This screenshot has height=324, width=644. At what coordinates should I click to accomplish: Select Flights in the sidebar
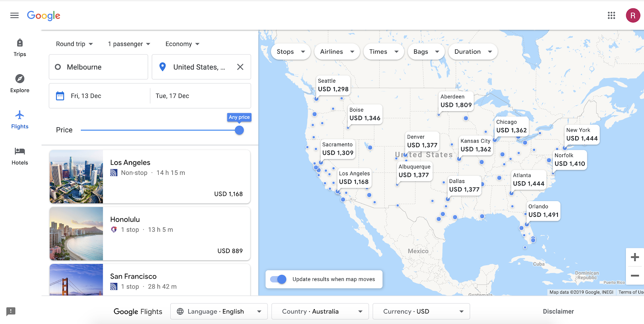pos(20,120)
